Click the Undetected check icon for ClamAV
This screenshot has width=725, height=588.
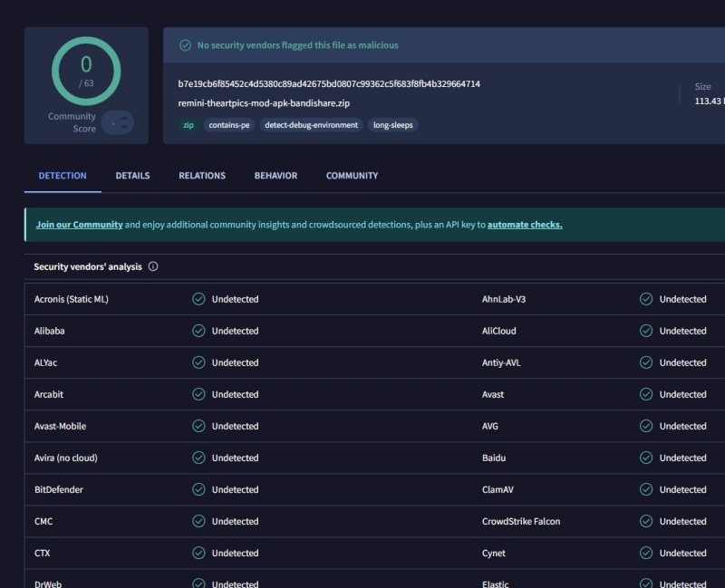pyautogui.click(x=646, y=489)
